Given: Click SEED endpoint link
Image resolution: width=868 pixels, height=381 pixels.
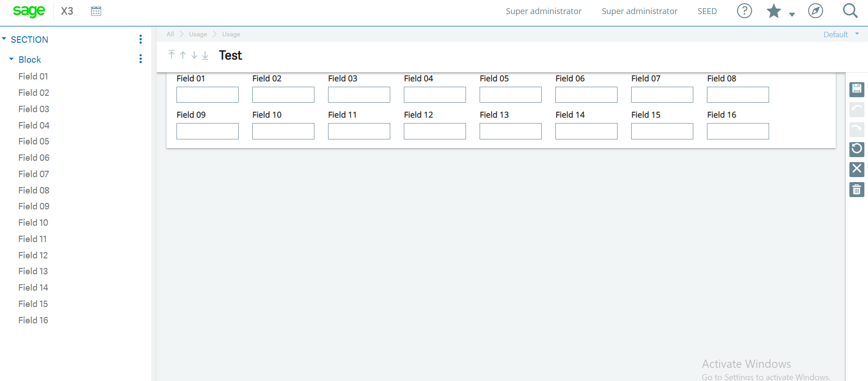Looking at the screenshot, I should 707,11.
